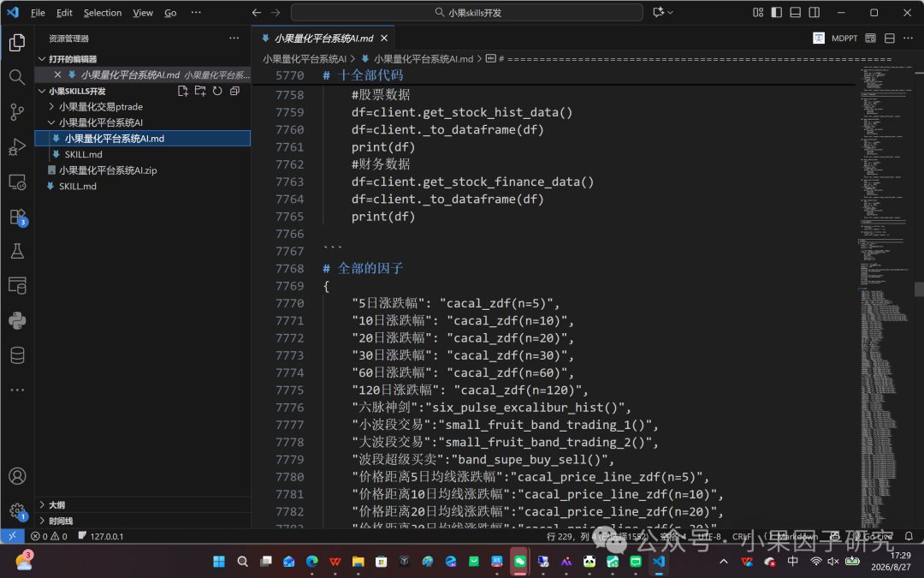Show more menu bar items
924x578 pixels.
tap(196, 12)
